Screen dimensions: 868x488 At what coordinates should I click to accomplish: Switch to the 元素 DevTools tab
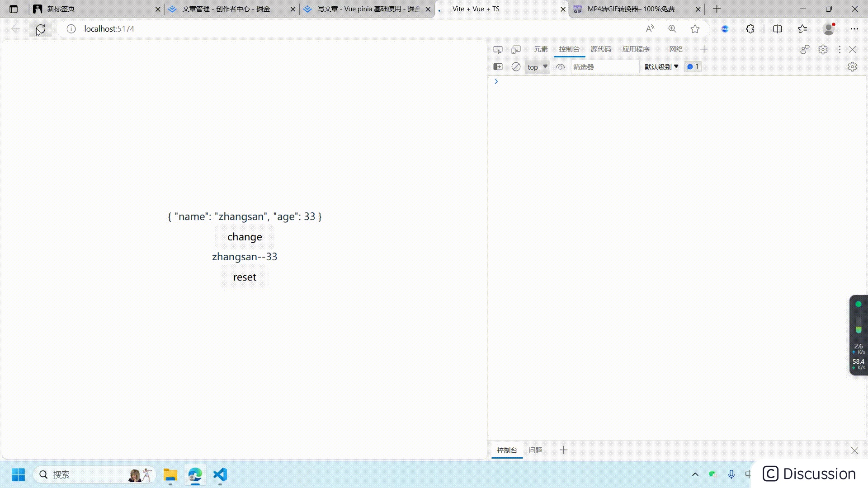tap(541, 49)
